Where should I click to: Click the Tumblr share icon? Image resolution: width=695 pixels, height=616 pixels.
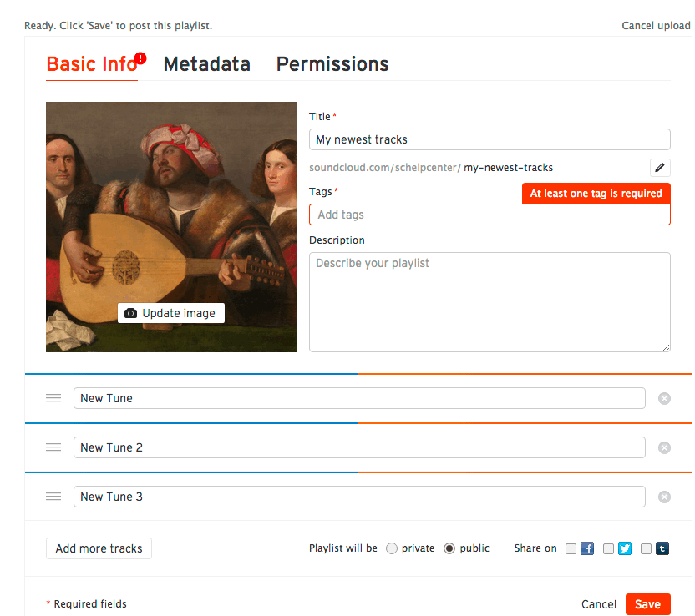(662, 548)
